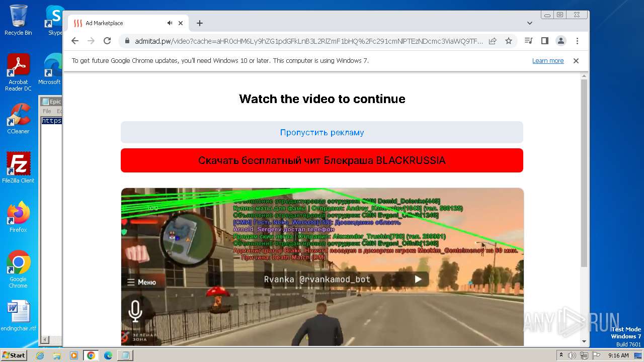This screenshot has width=644, height=362.
Task: Dismiss the Chrome update notice bar
Action: click(x=576, y=61)
